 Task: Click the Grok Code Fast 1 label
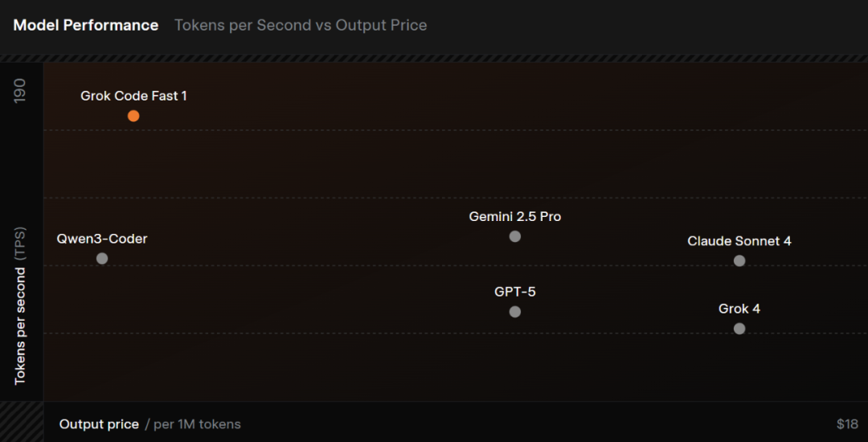click(x=133, y=96)
